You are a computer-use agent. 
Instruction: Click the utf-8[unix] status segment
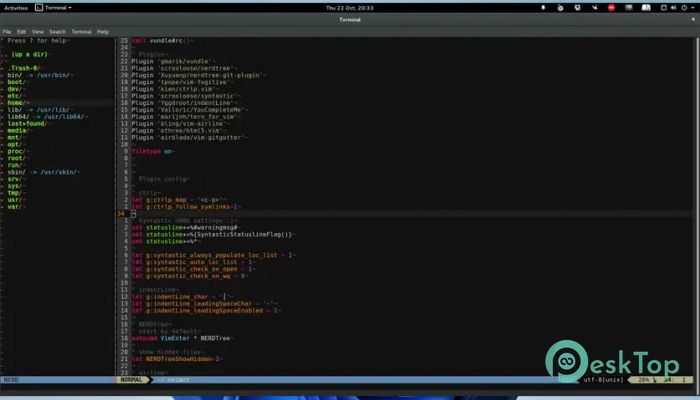[603, 380]
